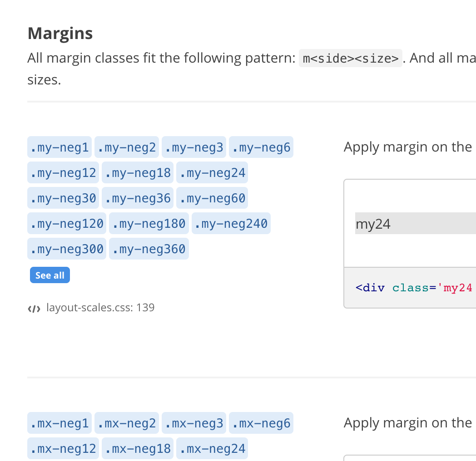Open the layout-scales.css line 139 reference
The height and width of the screenshot is (461, 476).
click(99, 307)
